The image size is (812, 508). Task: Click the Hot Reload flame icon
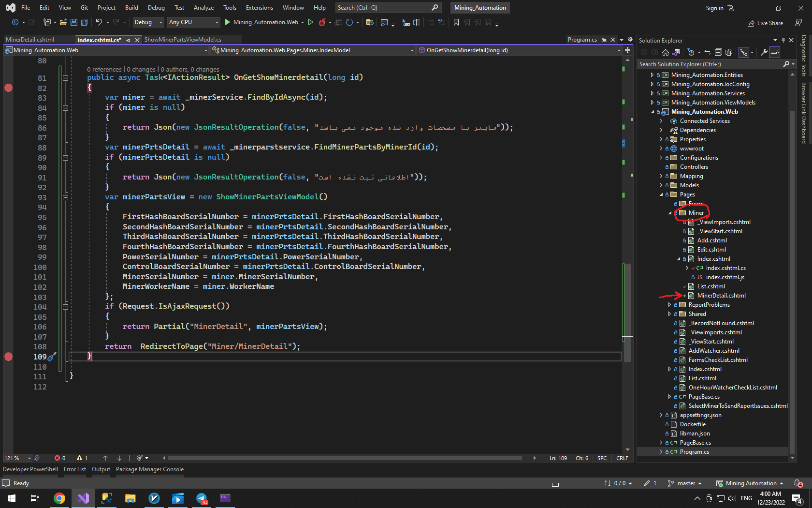tap(322, 22)
